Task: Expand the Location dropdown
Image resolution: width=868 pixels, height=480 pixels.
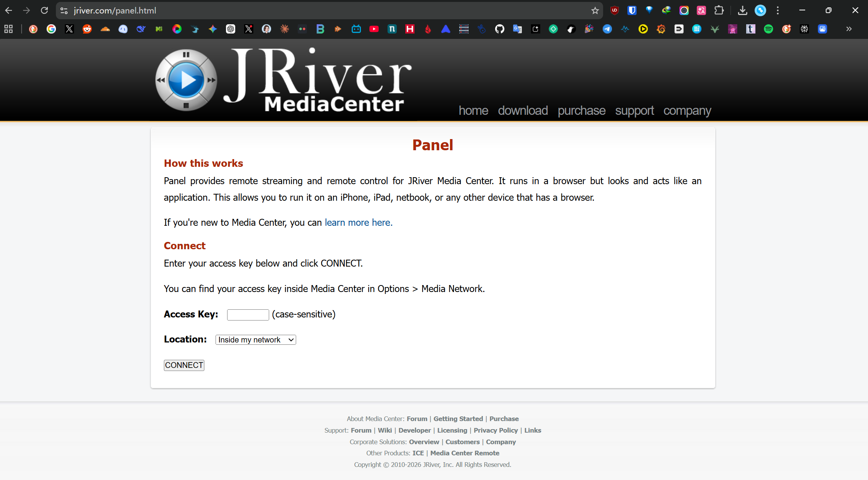Action: 256,340
